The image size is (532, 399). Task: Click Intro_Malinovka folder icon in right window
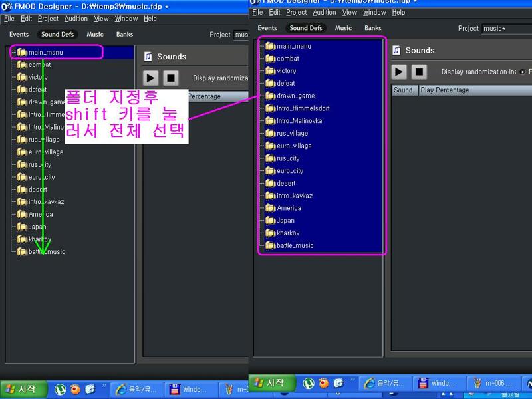271,120
